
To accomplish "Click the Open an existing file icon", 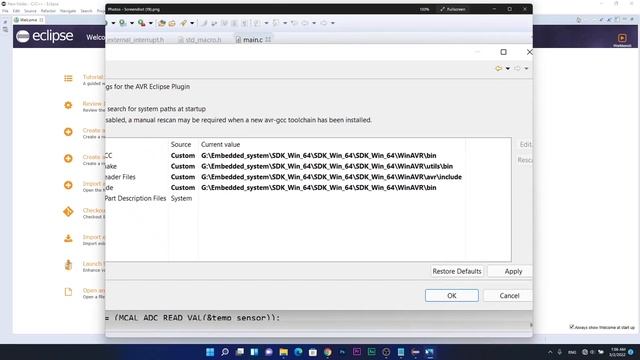I will 68,292.
